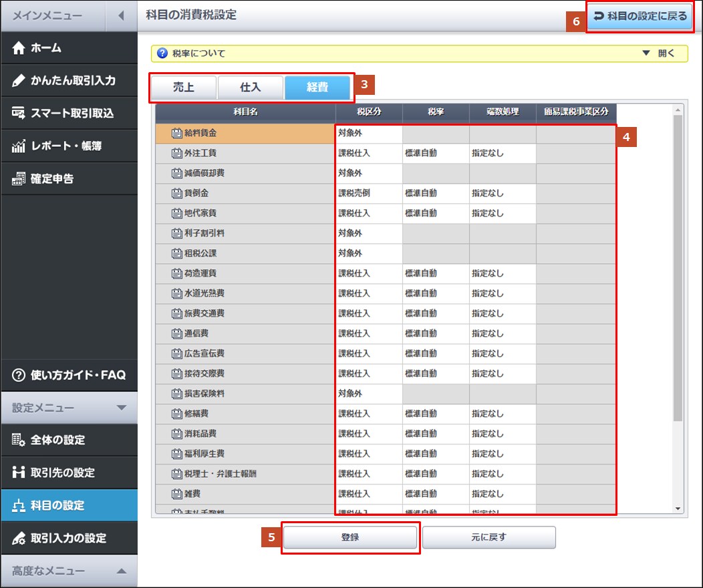Switch to the 仕入 tab

tap(250, 88)
